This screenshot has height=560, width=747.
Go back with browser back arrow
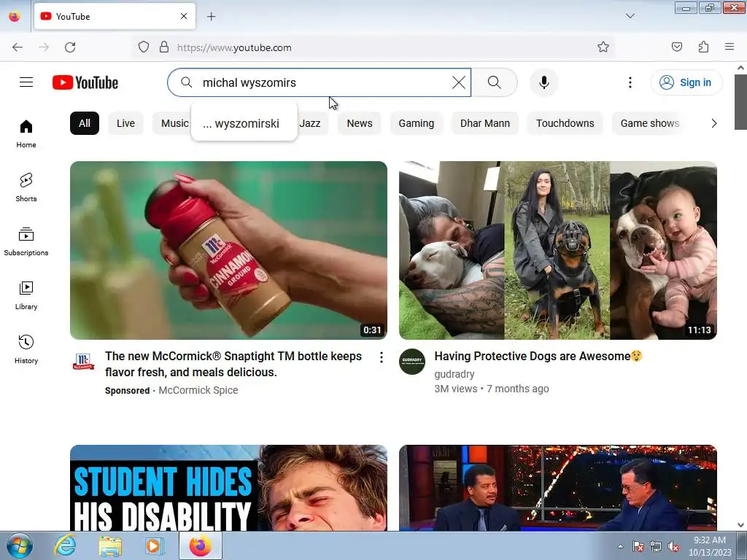click(18, 47)
